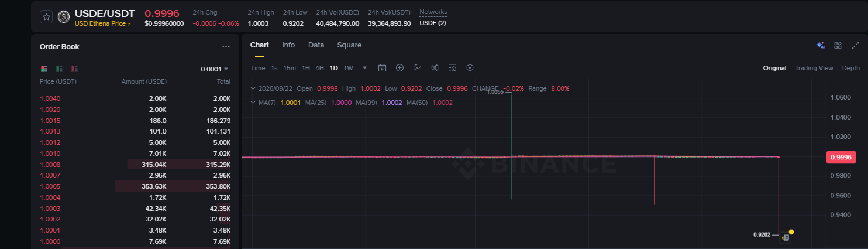868x249 pixels.
Task: Open technical indicators line chart icon
Action: click(x=417, y=68)
